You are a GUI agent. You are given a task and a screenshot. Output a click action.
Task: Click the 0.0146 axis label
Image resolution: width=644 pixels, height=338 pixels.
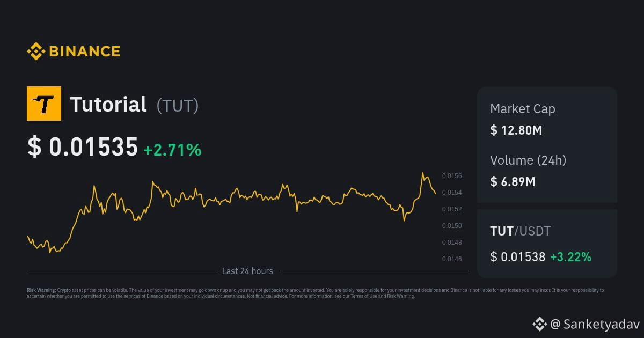[452, 259]
